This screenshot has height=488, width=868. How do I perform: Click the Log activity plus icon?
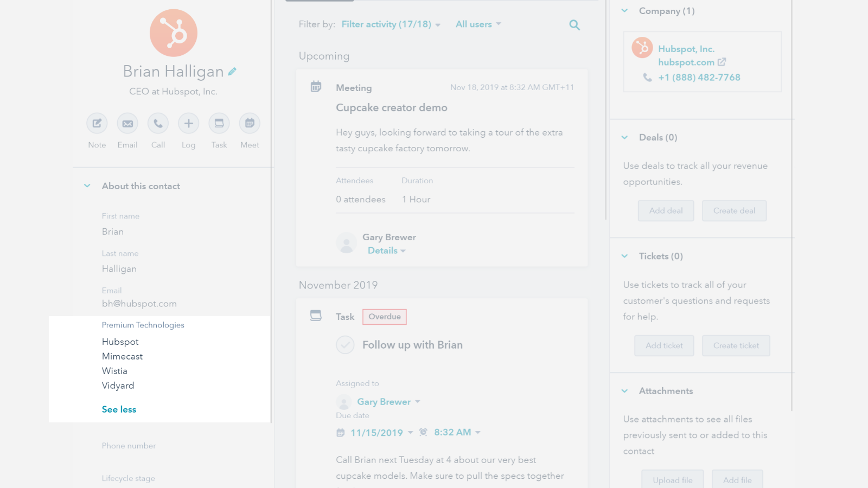click(188, 124)
